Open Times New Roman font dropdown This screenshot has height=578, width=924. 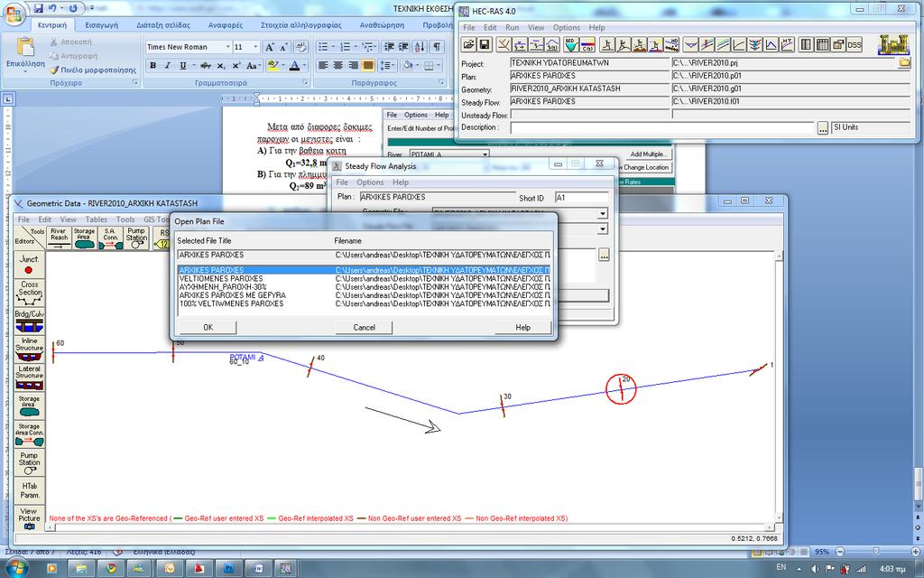click(227, 47)
